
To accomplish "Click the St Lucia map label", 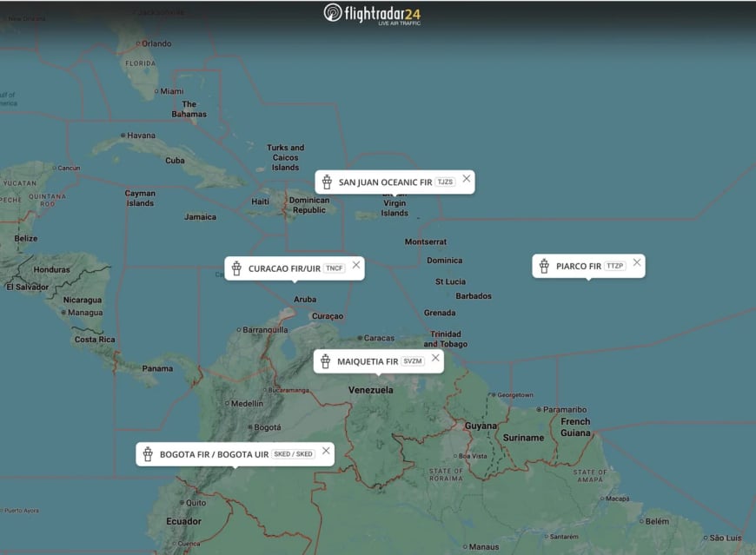I will (x=450, y=281).
